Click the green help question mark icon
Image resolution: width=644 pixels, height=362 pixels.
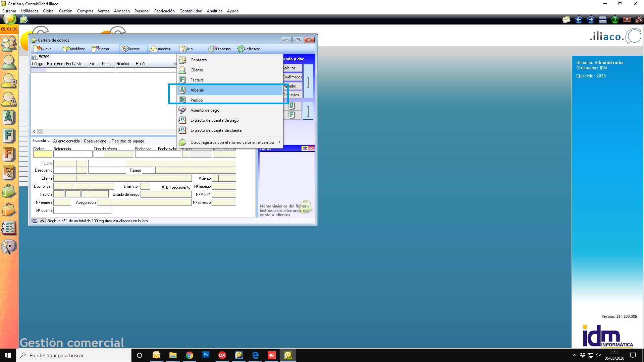click(615, 19)
